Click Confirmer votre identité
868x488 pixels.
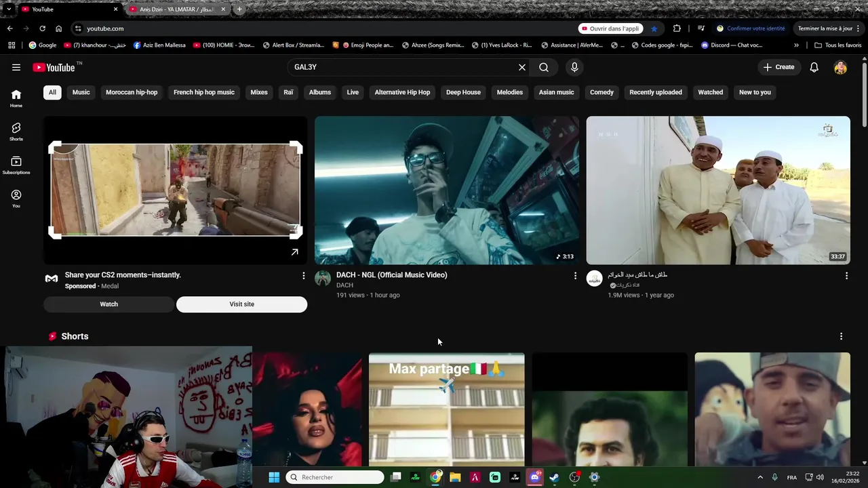point(751,28)
